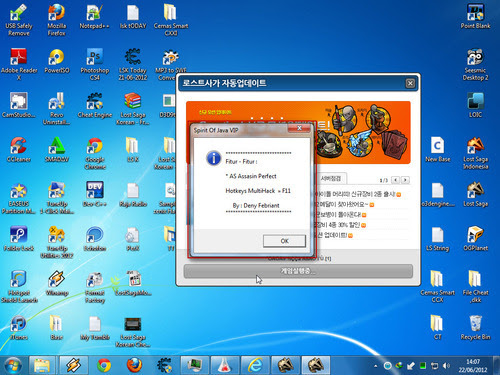
Task: Launch iTunes desktop shortcut
Action: (x=19, y=327)
